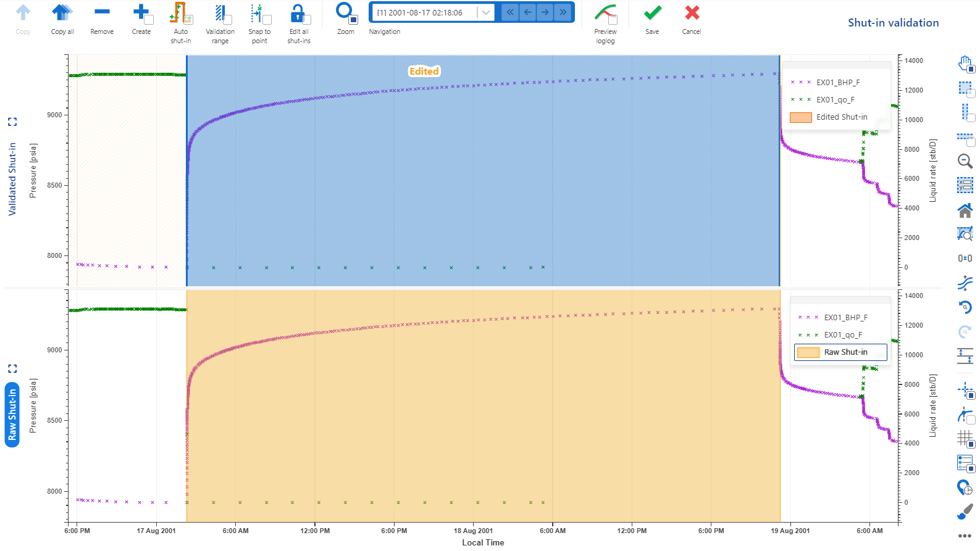The width and height of the screenshot is (980, 551).
Task: Open the Preview loglog plot
Action: pos(605,23)
